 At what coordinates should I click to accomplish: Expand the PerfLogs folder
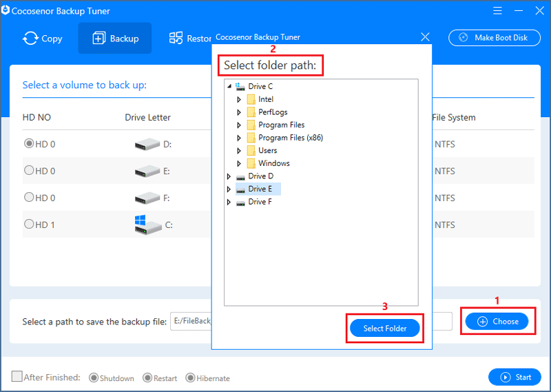(239, 112)
